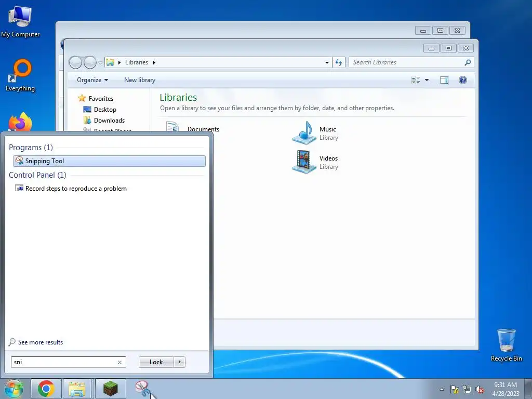The image size is (532, 399).
Task: Click the network tray icon
Action: coord(467,389)
